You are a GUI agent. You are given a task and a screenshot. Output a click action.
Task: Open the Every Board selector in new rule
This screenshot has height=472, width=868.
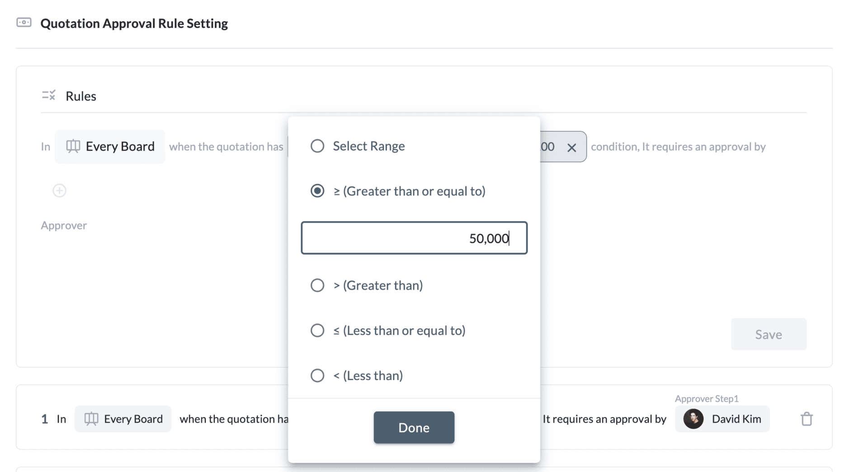point(110,147)
